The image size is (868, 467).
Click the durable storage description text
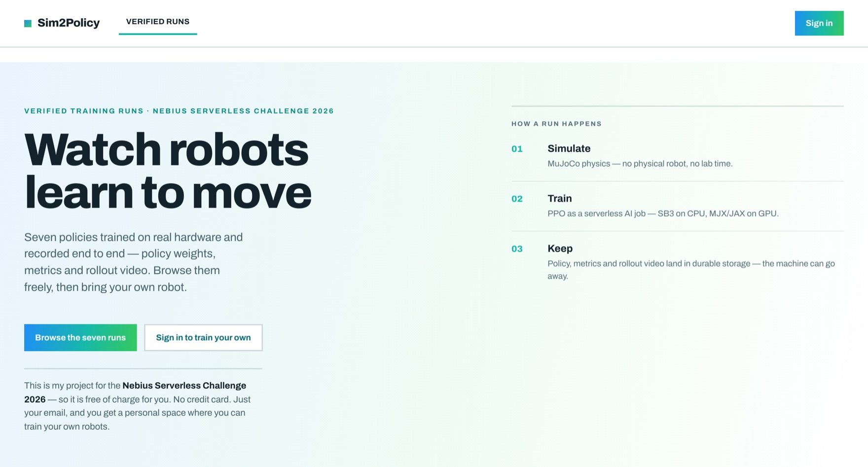click(691, 270)
